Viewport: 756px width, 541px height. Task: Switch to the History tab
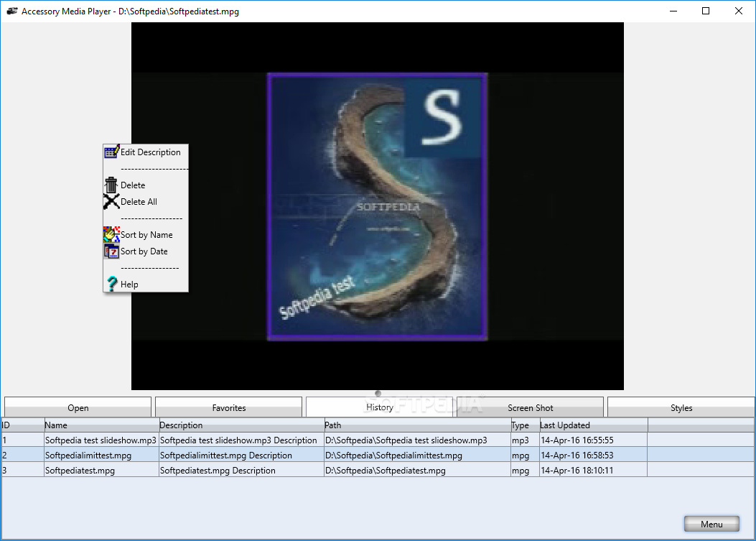click(x=380, y=407)
